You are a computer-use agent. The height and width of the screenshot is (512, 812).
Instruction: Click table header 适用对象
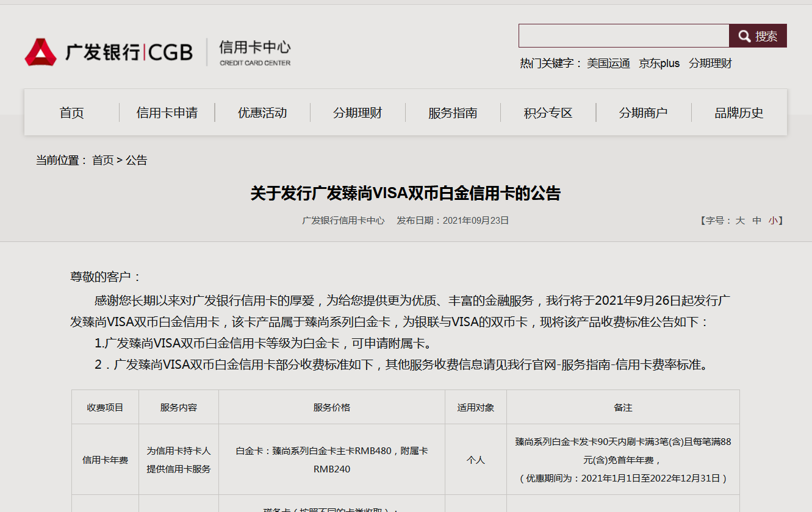476,407
